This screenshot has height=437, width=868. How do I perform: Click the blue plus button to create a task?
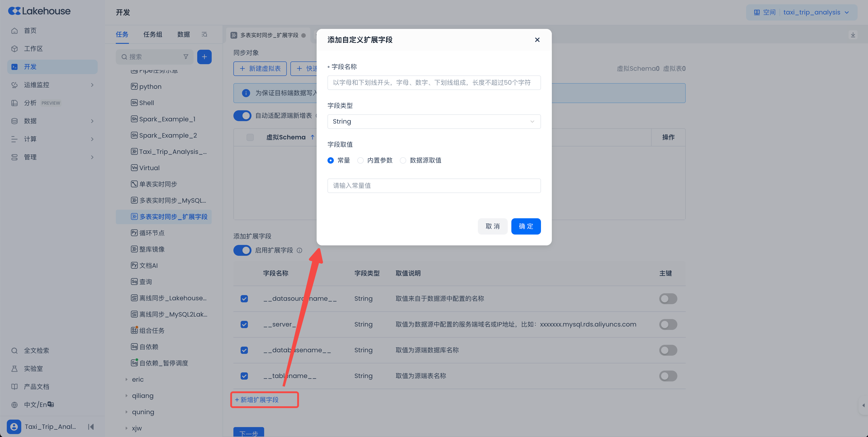pos(204,57)
